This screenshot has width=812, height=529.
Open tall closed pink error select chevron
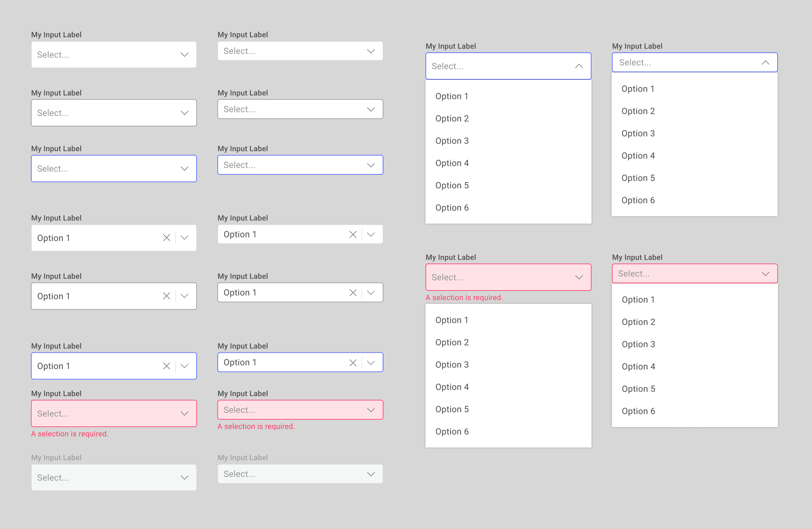click(184, 413)
